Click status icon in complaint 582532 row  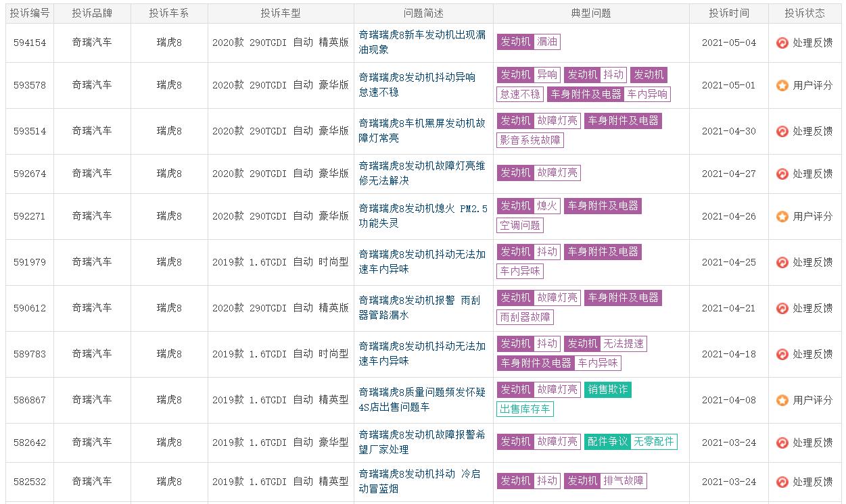click(782, 482)
